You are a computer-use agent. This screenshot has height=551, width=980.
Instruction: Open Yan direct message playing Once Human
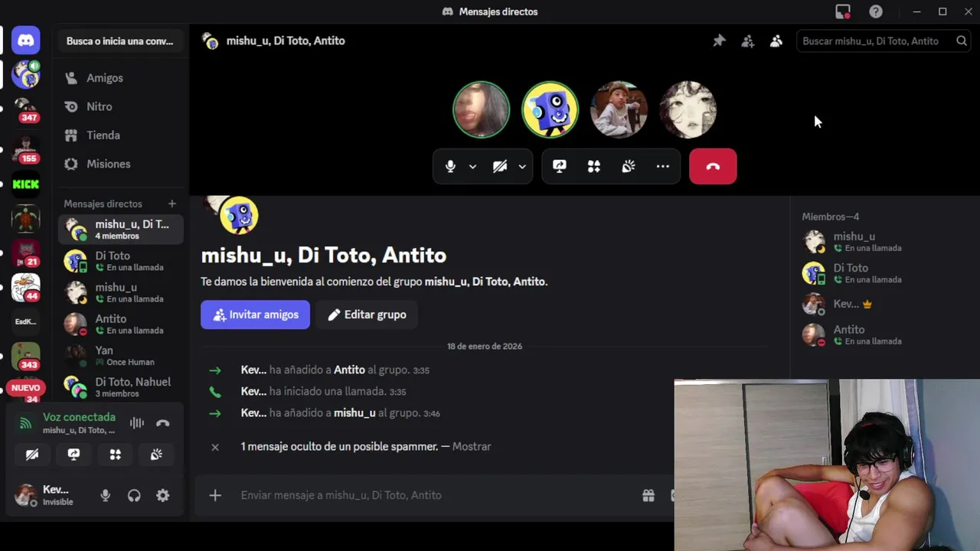(121, 355)
